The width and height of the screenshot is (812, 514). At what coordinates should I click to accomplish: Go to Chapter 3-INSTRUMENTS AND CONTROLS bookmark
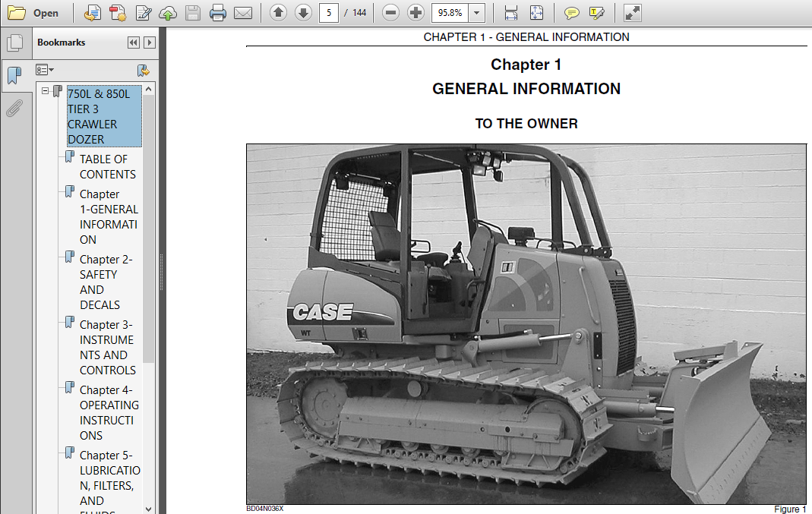[108, 347]
